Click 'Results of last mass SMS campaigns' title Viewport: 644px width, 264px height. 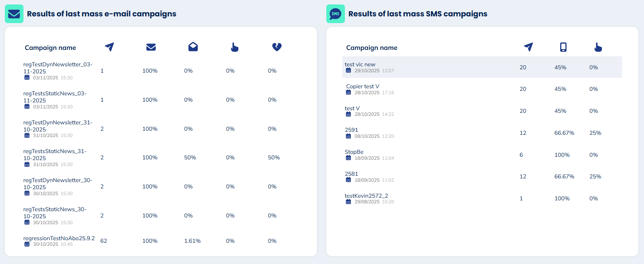(x=418, y=14)
